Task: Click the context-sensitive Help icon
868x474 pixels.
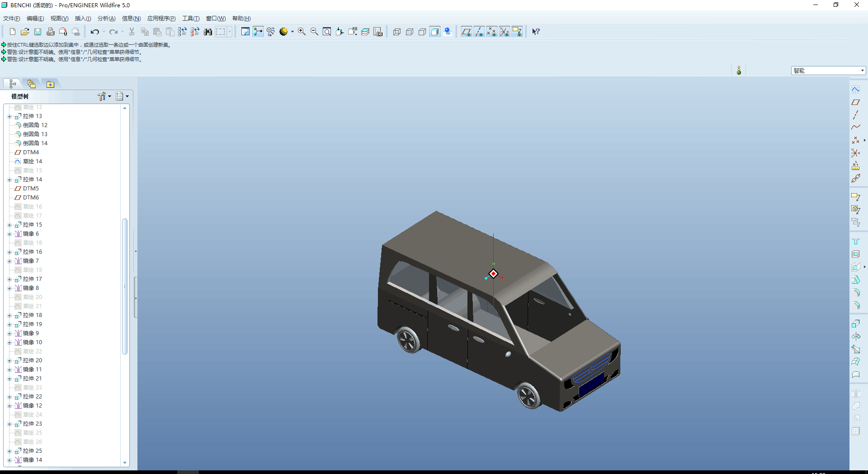Action: coord(536,32)
